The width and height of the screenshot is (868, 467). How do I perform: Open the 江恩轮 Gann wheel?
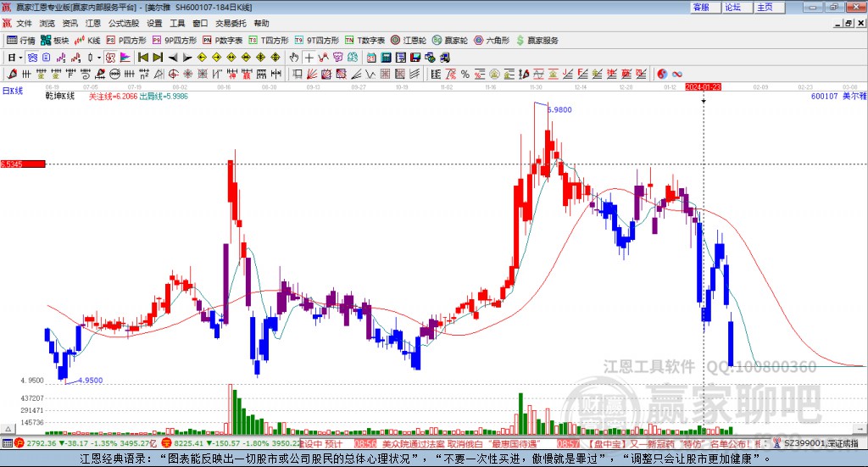point(409,41)
